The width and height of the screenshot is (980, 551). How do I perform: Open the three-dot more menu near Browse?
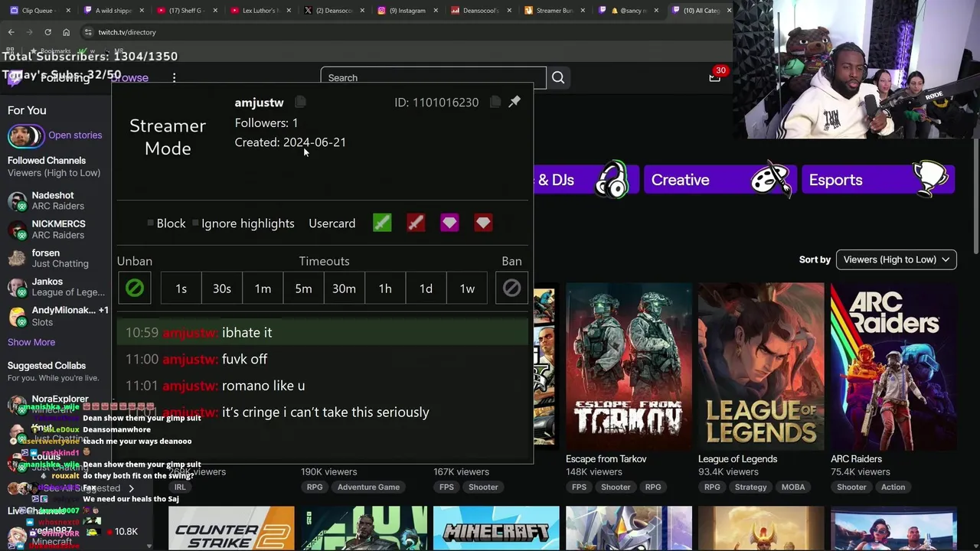tap(175, 77)
